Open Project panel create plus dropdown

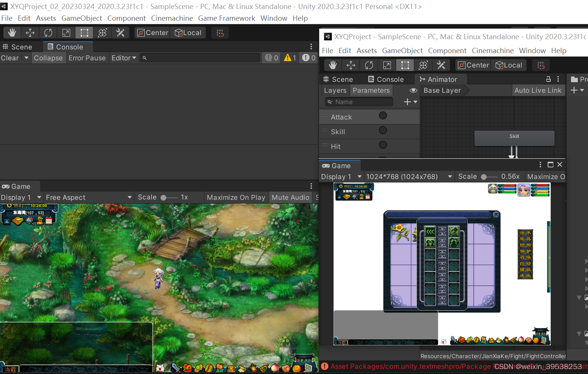577,90
